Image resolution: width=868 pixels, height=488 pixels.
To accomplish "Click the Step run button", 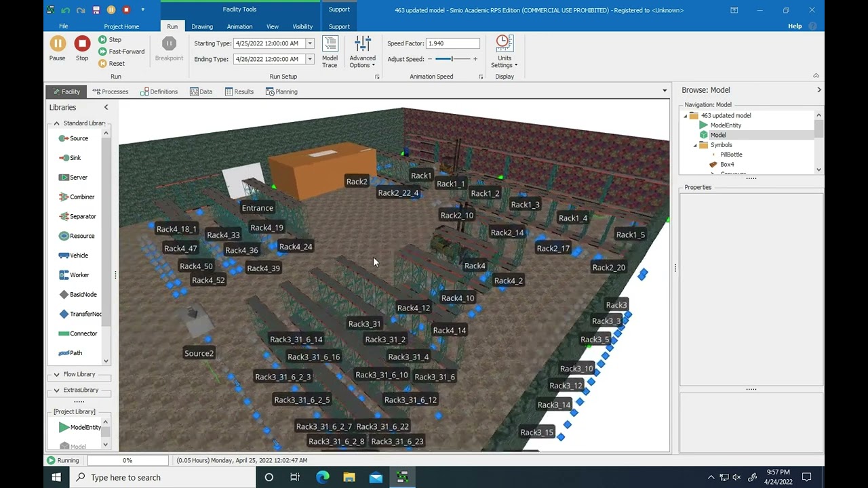I will point(110,40).
